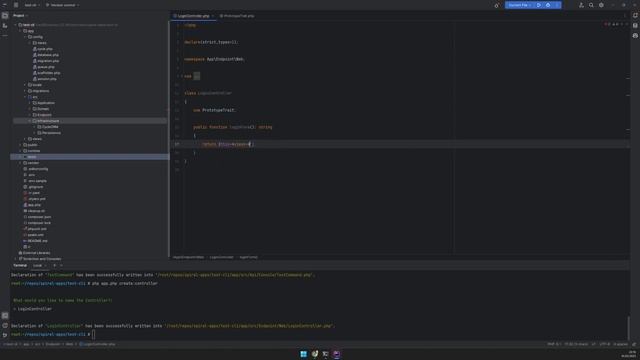Open AI Assistant tool window in right sidebar
The image size is (640, 360).
635,36
